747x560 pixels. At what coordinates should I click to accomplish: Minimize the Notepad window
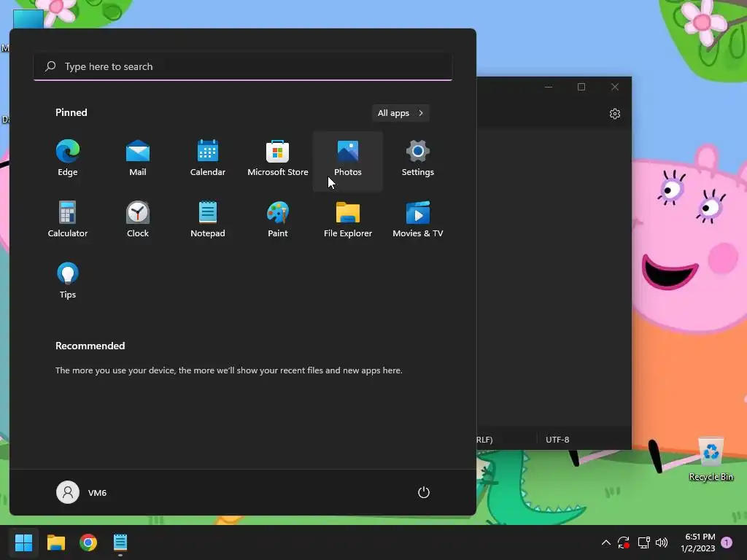pyautogui.click(x=549, y=87)
